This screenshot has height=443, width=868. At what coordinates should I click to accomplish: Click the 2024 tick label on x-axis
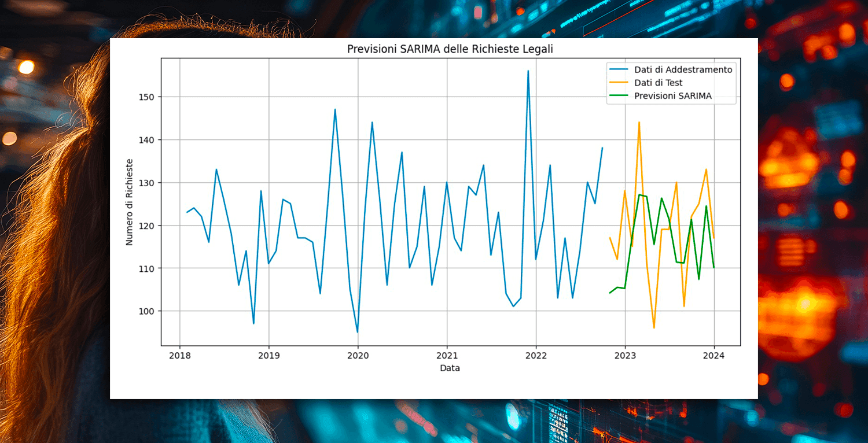pos(713,355)
